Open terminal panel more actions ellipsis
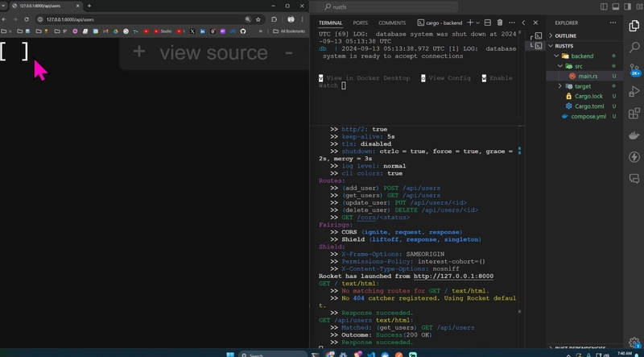The width and height of the screenshot is (644, 357). (512, 23)
